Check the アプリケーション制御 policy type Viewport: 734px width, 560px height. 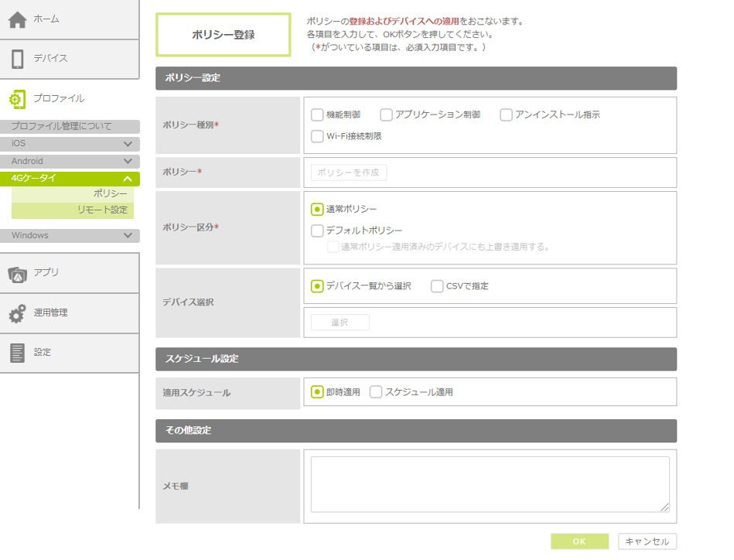tap(386, 115)
